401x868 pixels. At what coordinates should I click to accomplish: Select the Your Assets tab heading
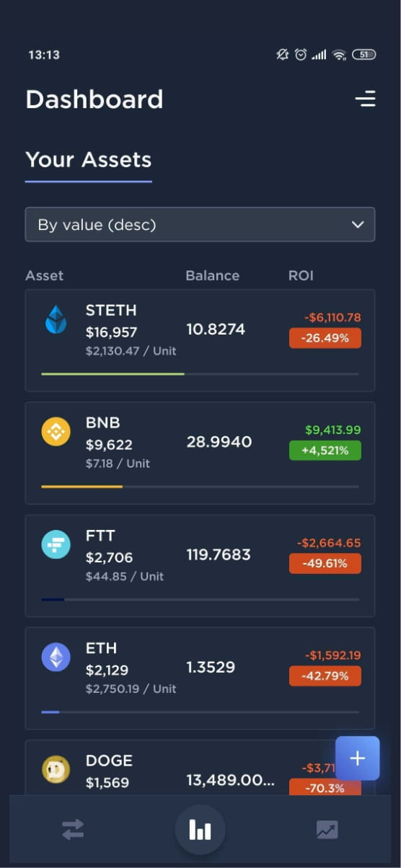tap(89, 159)
